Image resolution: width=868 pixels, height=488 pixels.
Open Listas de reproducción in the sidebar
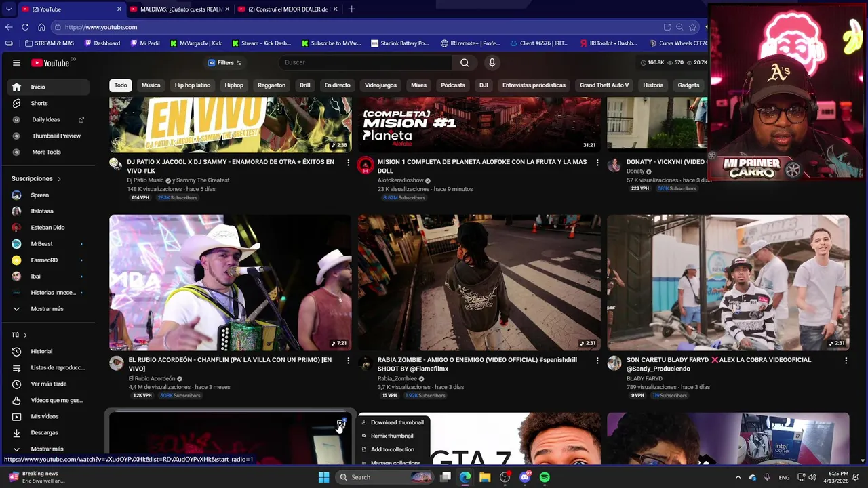click(x=48, y=367)
